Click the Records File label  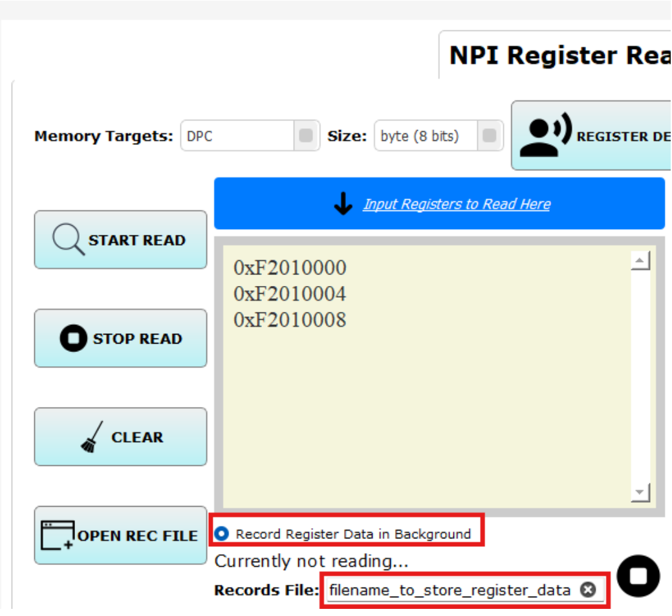click(x=266, y=590)
